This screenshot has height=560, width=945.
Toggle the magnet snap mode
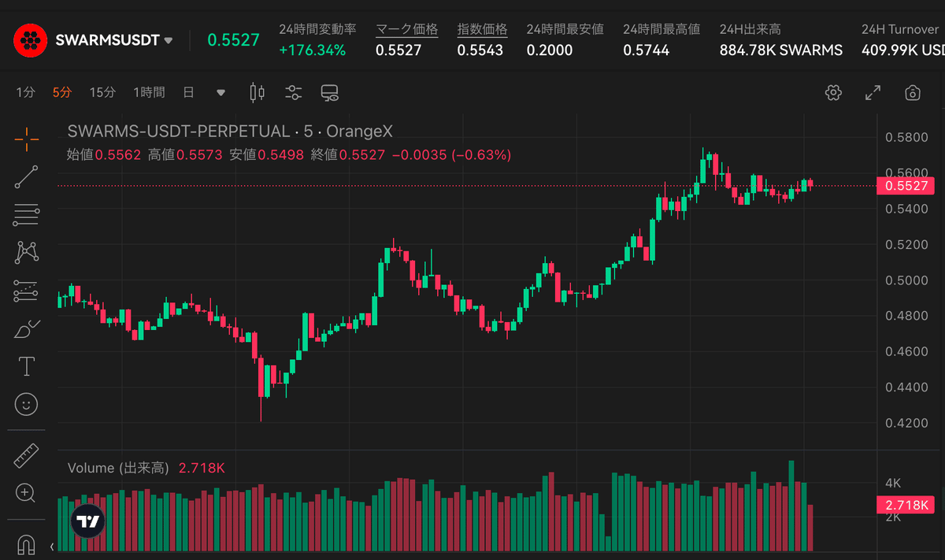click(x=26, y=544)
